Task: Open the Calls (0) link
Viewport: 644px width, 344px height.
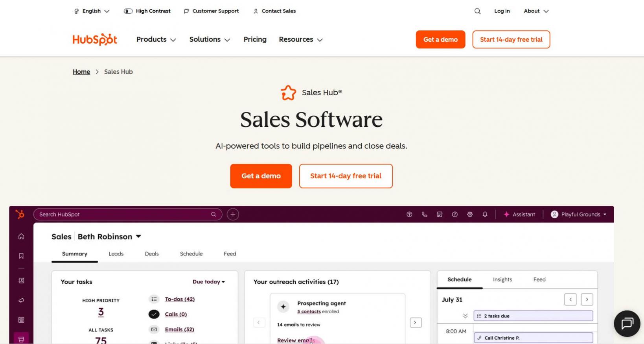Action: tap(176, 314)
